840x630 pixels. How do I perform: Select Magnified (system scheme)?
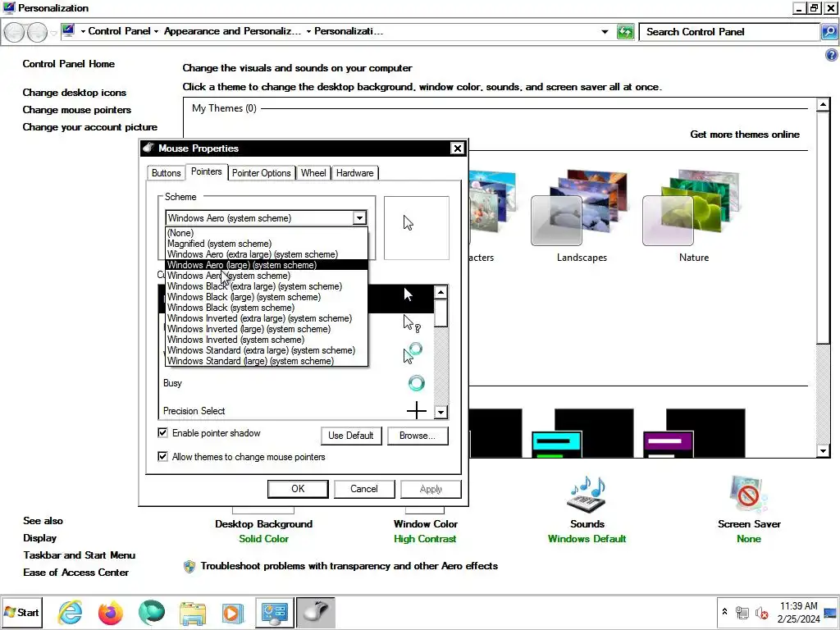pyautogui.click(x=267, y=244)
